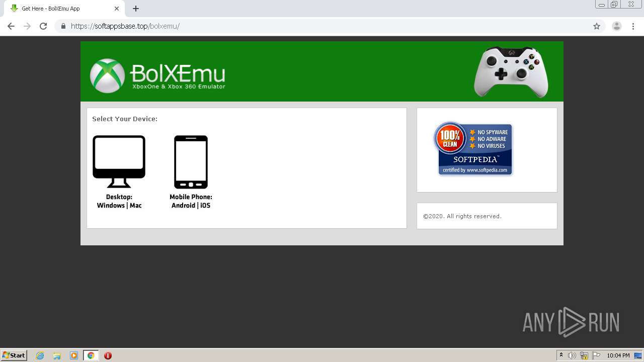Open the volume speaker tray icon
The width and height of the screenshot is (644, 362).
(572, 355)
